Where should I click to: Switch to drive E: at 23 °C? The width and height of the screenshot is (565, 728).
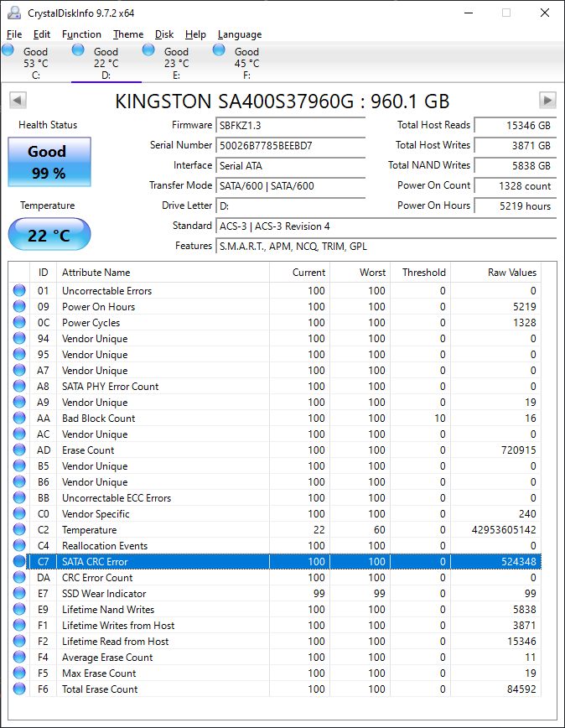176,63
